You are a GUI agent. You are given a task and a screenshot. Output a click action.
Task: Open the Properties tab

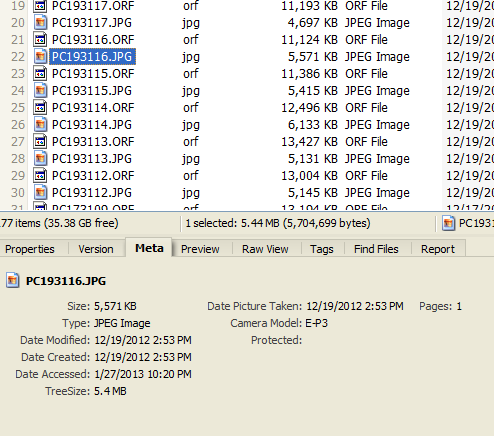pos(30,249)
